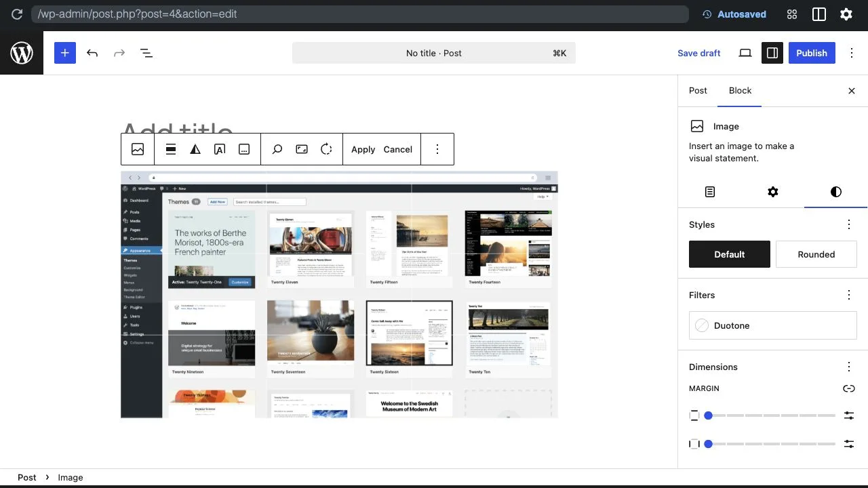Select the Rounded image style
The width and height of the screenshot is (868, 488).
tap(816, 254)
